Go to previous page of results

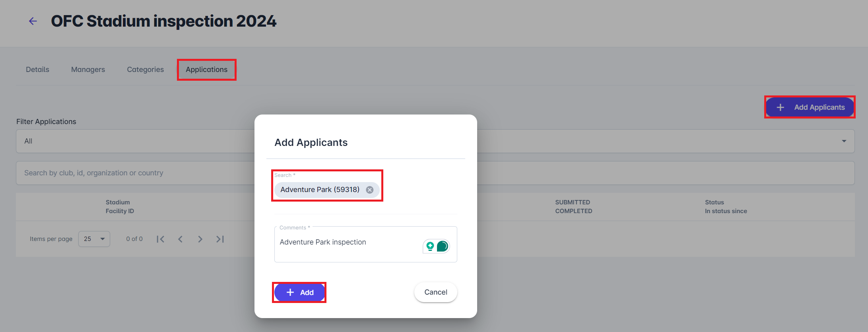coord(181,239)
